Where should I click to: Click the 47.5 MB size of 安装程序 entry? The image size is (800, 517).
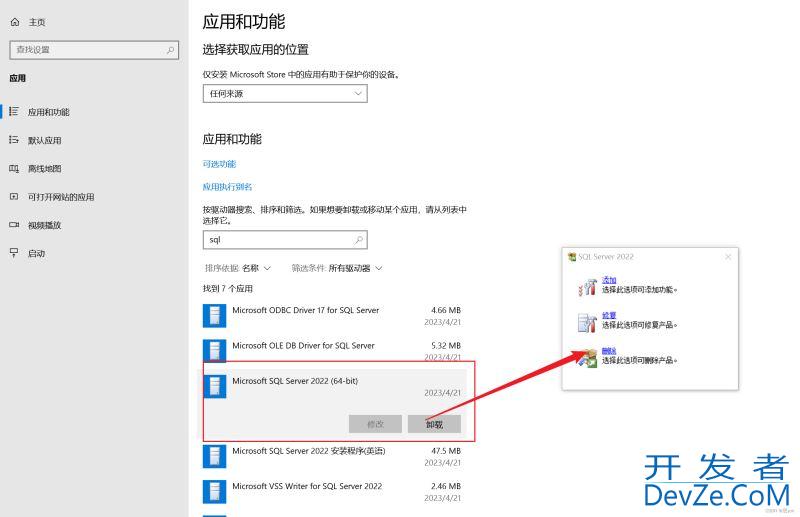tap(446, 451)
